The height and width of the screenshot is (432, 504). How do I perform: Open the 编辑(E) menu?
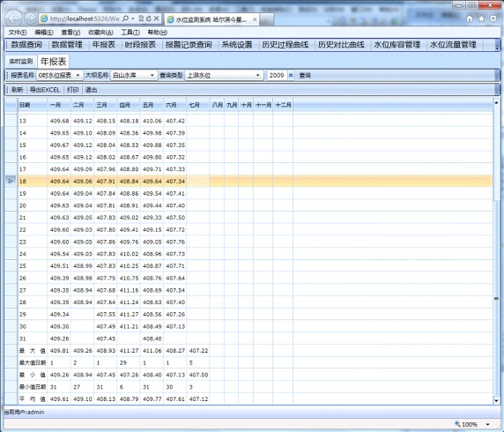(x=44, y=33)
